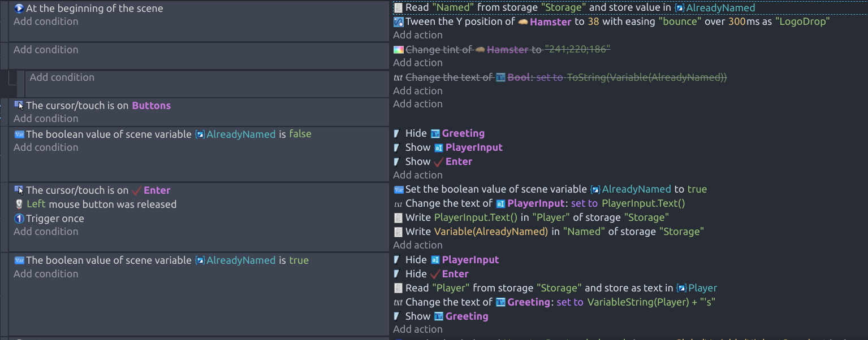Click the Show PlayerInput action visibility icon
868x340 pixels.
tap(398, 148)
